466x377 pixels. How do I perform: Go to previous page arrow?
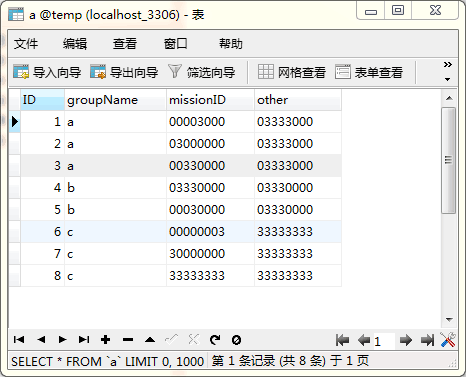pyautogui.click(x=364, y=340)
